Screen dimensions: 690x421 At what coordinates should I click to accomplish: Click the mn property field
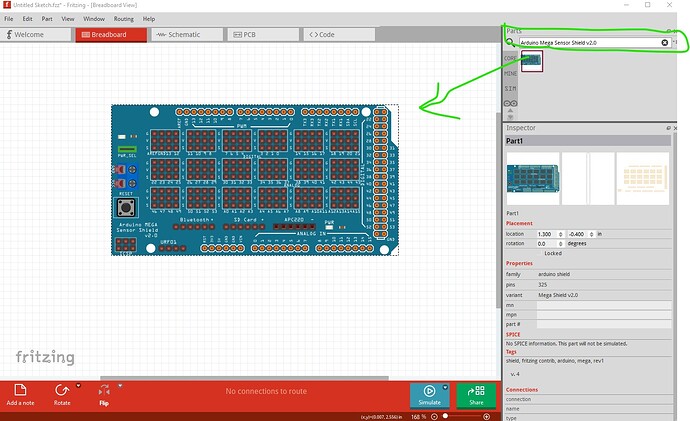(x=604, y=305)
